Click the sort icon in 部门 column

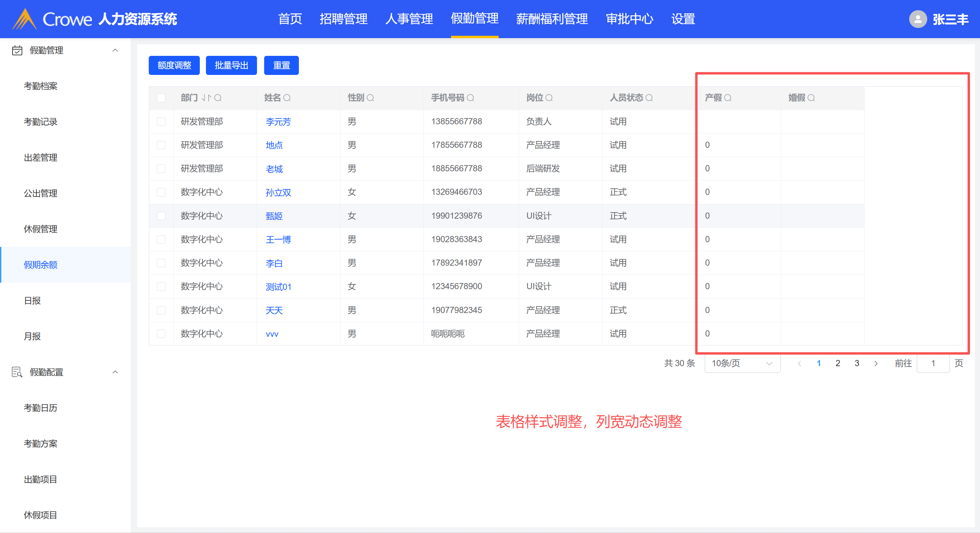point(206,98)
